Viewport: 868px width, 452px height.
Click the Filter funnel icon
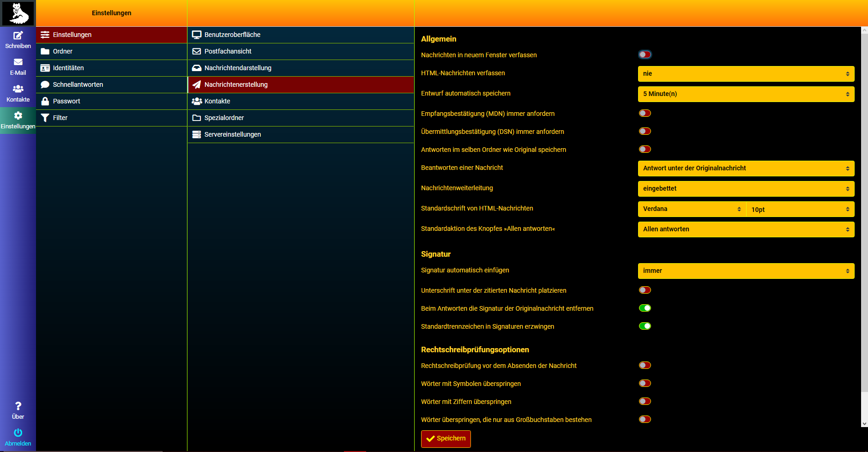(x=45, y=118)
